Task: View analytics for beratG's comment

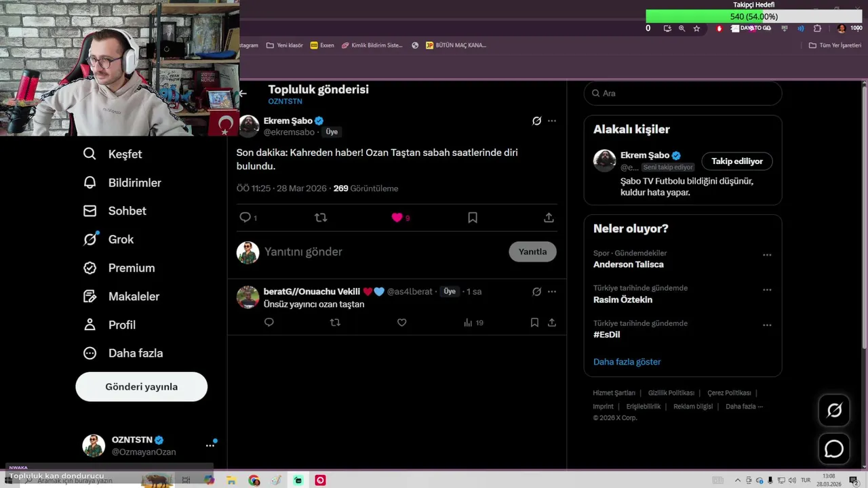Action: coord(473,323)
